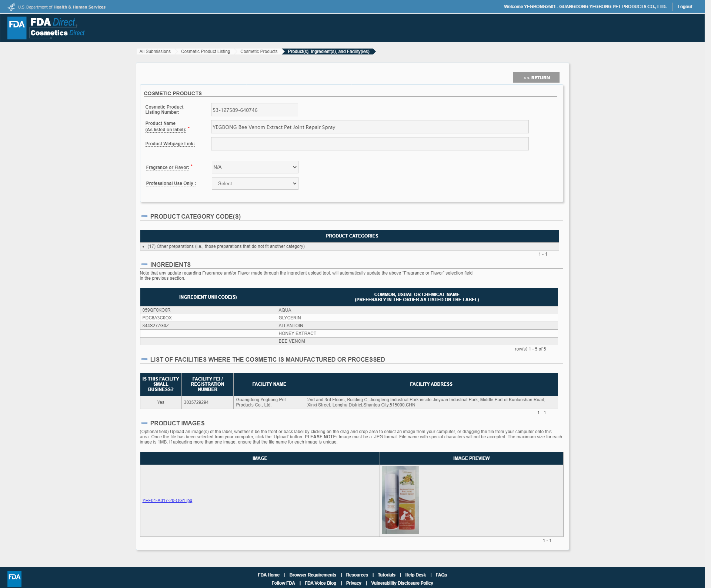Click the Facility Name column header

[269, 384]
